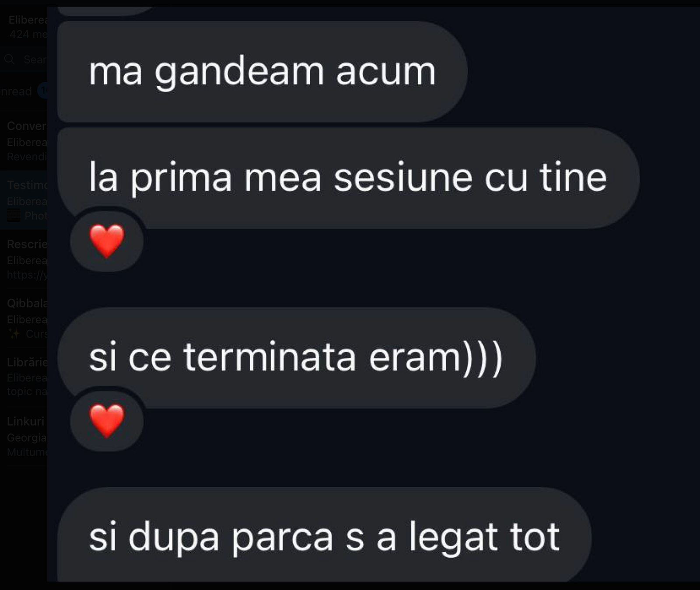Viewport: 700px width, 590px height.
Task: Click the heart reaction under 'si ce terminata eram'
Action: pyautogui.click(x=107, y=420)
